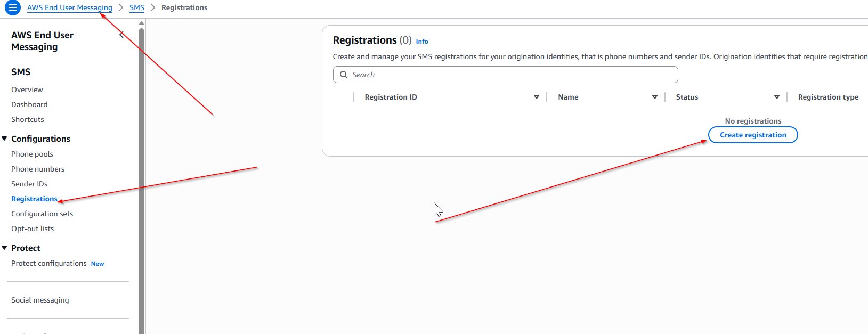
Task: Open Protect configurations page
Action: click(x=48, y=263)
